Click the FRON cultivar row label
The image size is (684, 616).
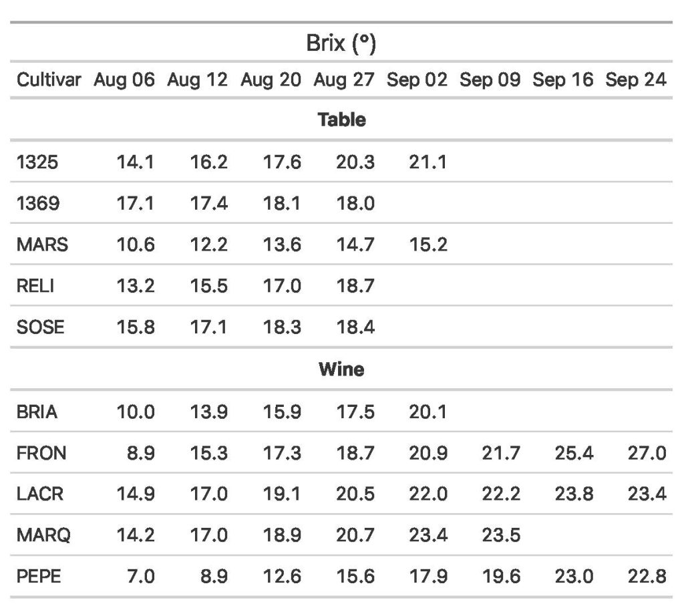pos(41,454)
